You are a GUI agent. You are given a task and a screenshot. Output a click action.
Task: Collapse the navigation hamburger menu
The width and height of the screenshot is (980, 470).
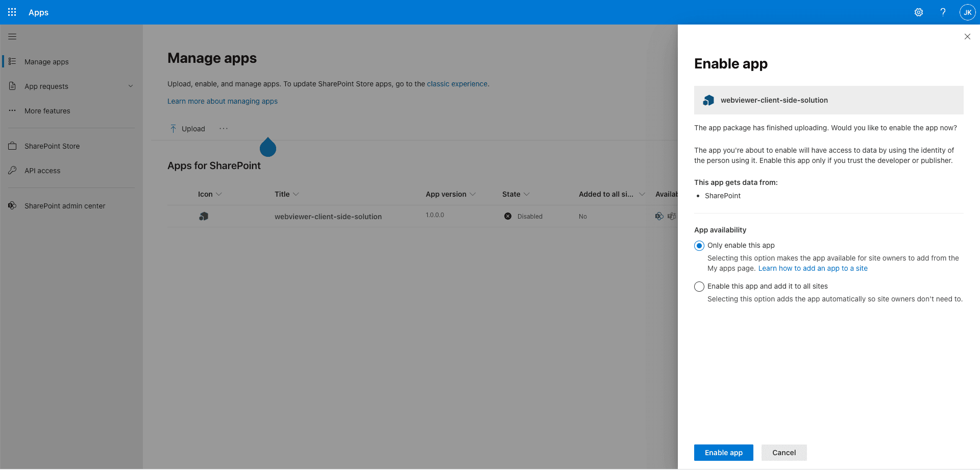tap(12, 37)
